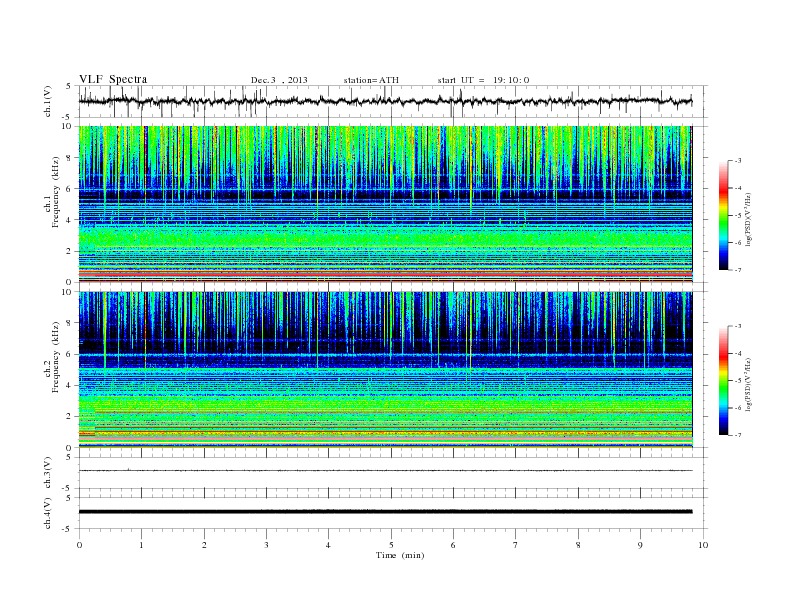Click the "10" kHz tick of ch.2 spectrogram
The width and height of the screenshot is (792, 612).
tap(68, 292)
